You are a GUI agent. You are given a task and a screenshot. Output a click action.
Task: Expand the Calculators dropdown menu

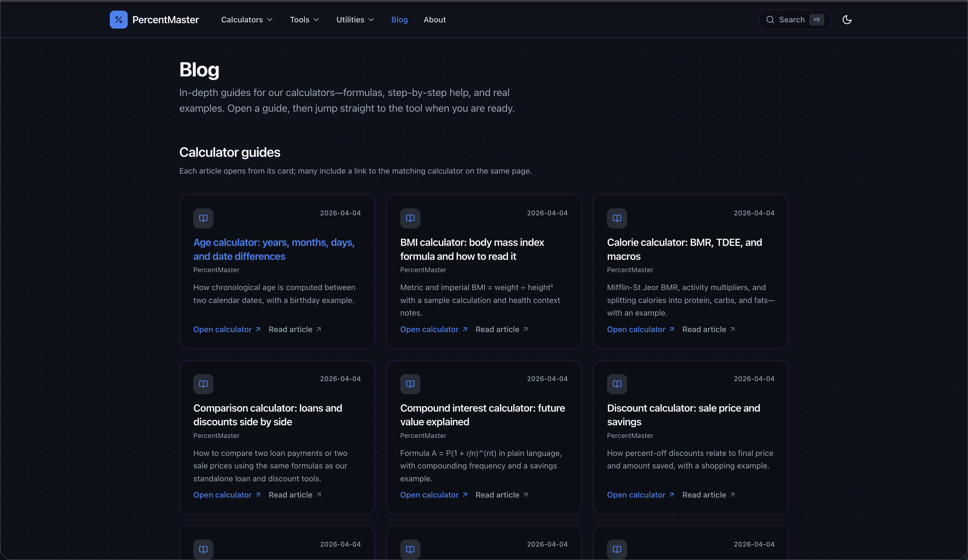(246, 20)
